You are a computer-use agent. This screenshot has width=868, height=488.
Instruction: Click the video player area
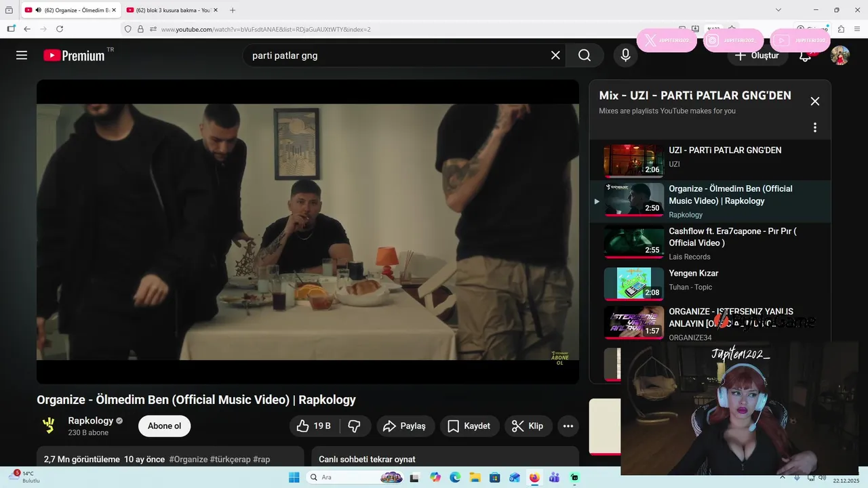tap(308, 232)
